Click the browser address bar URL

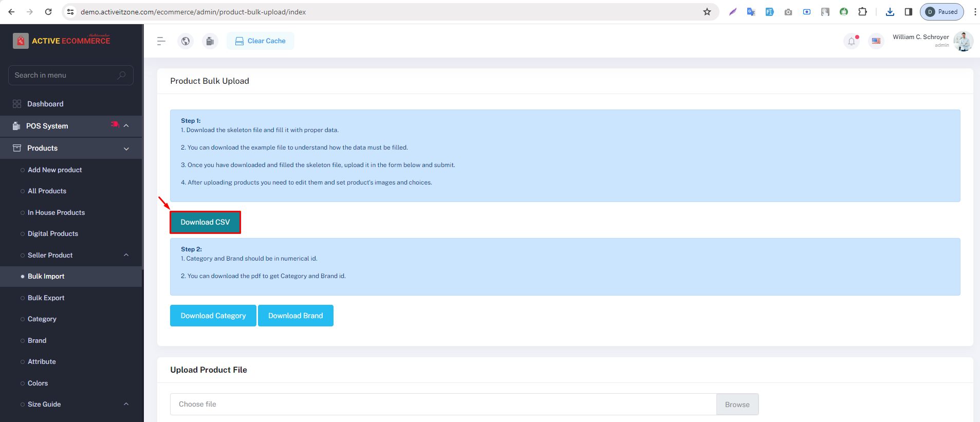[193, 12]
